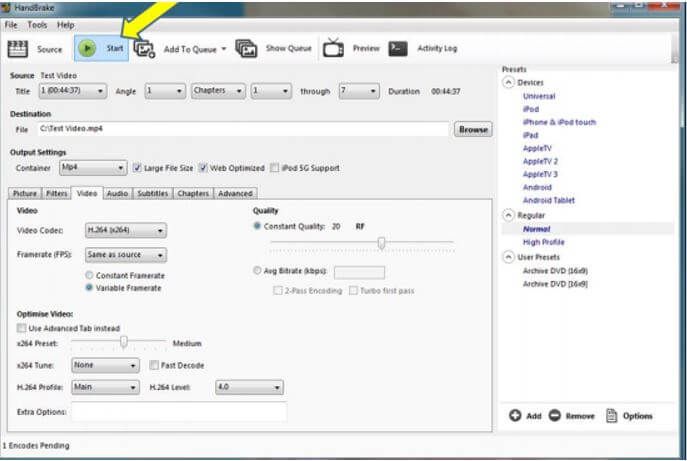Select the Android preset
687x461 pixels.
point(537,187)
